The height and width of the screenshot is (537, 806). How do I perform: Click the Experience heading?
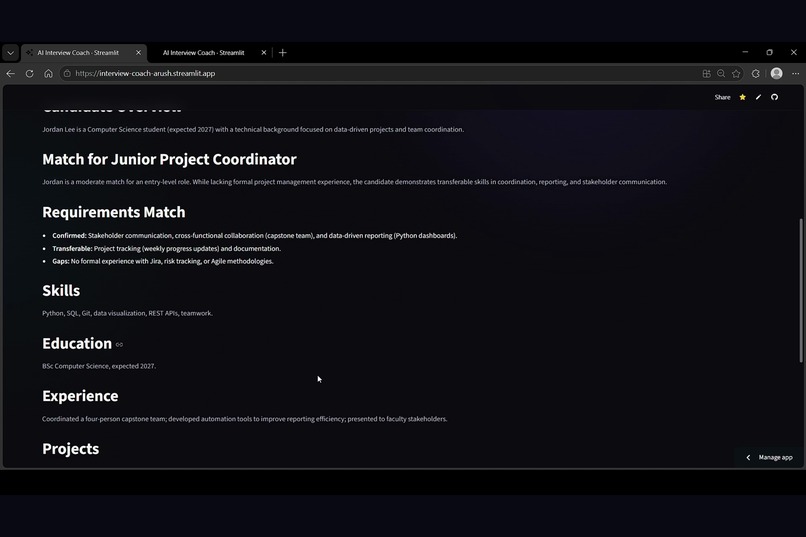[80, 396]
